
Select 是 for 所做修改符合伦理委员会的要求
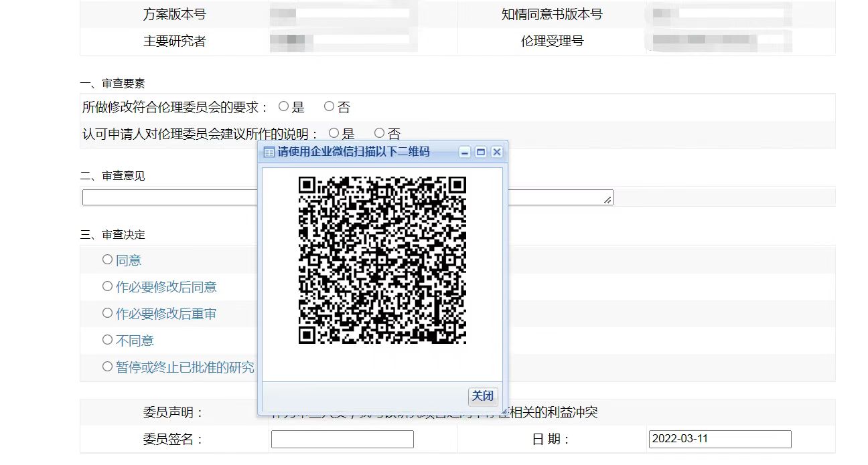(283, 106)
